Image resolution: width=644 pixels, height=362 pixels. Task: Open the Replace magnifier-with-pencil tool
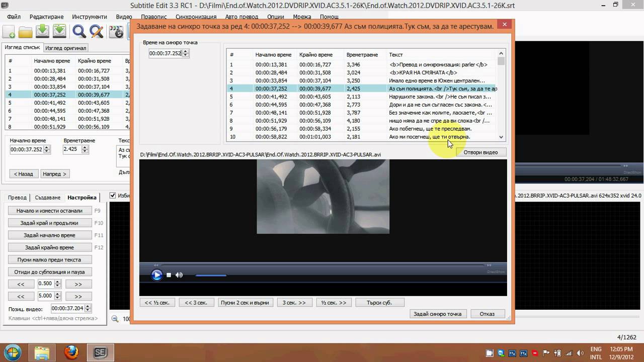click(96, 32)
